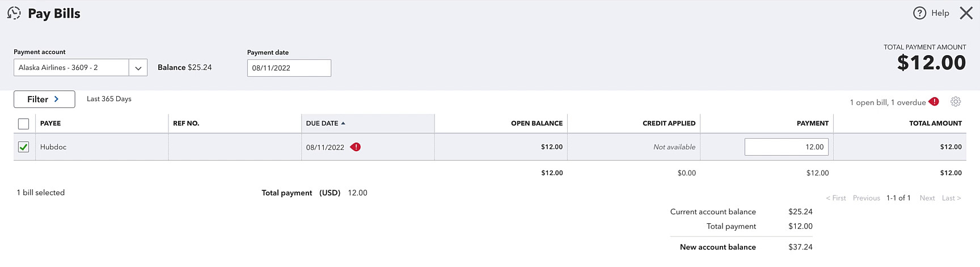Go to Next page of bills
The image size is (980, 267).
(927, 198)
